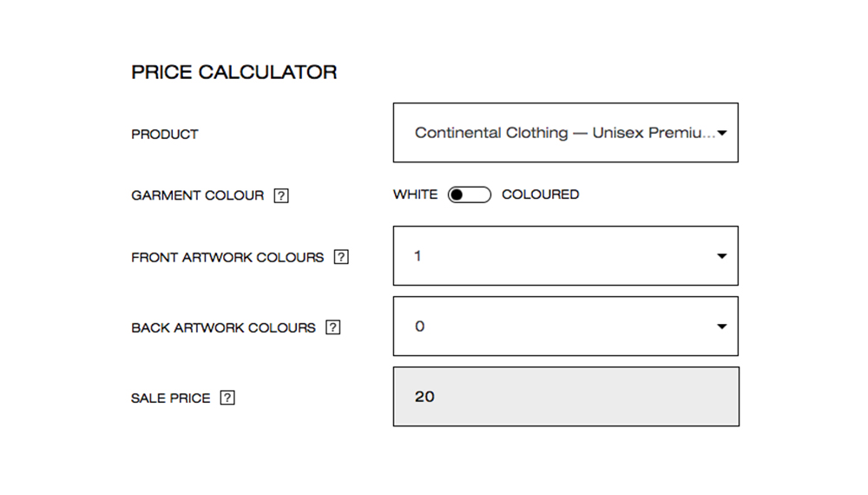The height and width of the screenshot is (495, 868).
Task: Open the Continental Clothing product dropdown
Action: [564, 133]
